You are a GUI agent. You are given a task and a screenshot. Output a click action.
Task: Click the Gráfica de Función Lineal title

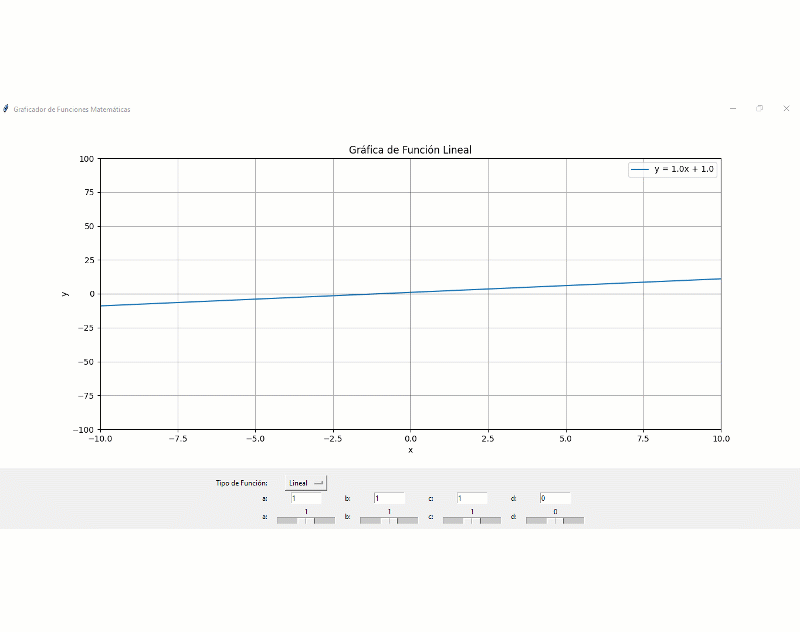click(x=410, y=150)
